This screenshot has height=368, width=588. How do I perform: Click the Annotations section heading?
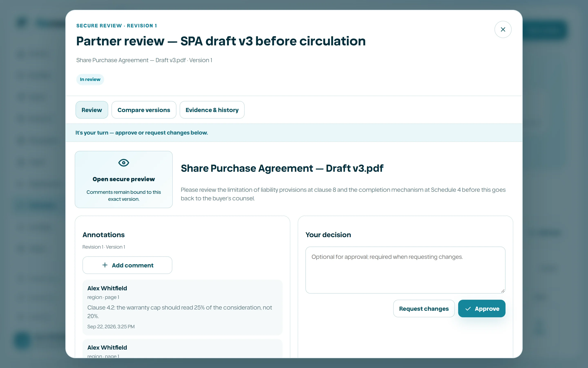[x=104, y=235]
